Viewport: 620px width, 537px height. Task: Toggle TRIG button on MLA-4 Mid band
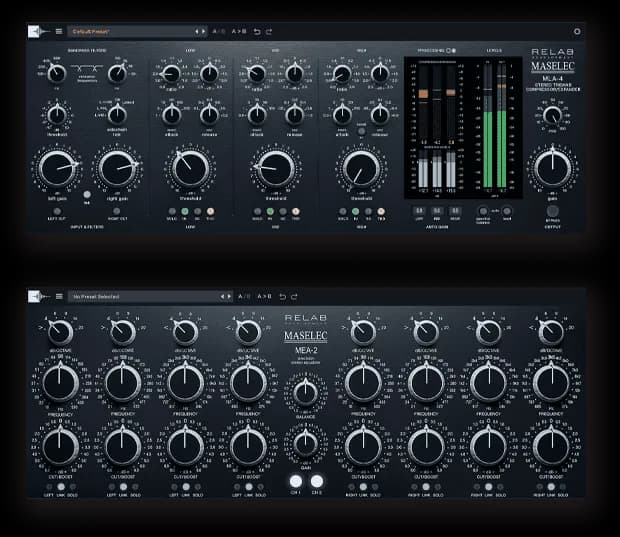(x=295, y=212)
